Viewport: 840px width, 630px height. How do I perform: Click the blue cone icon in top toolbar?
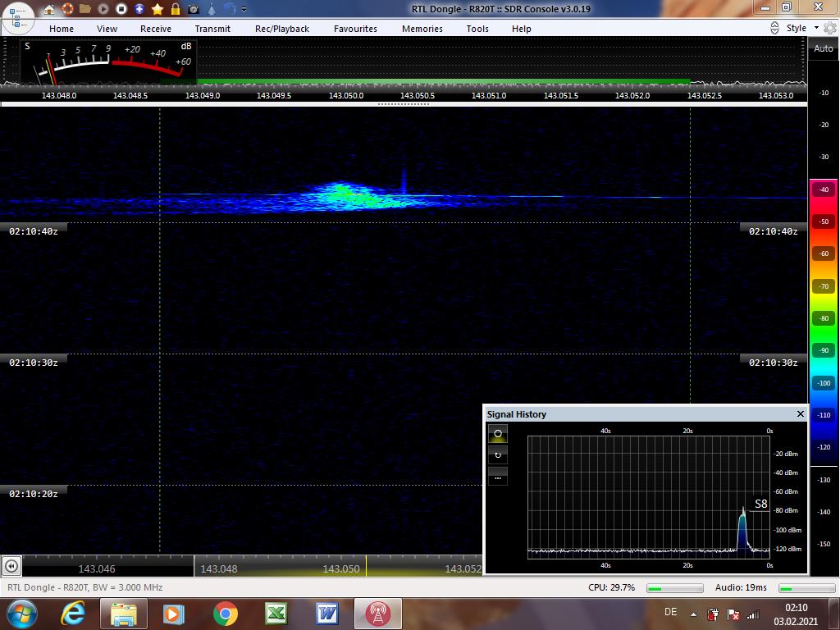pos(212,9)
